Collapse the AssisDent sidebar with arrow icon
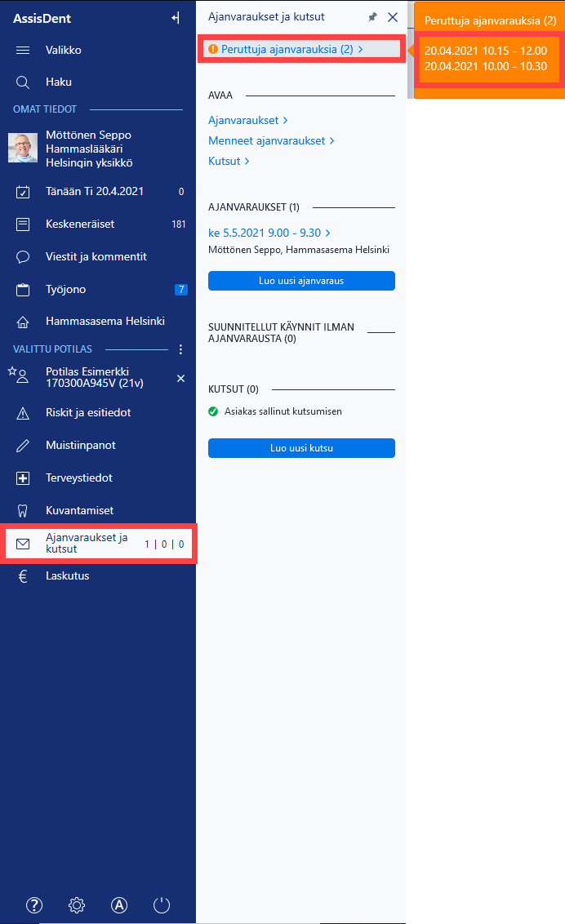The height and width of the screenshot is (924, 565). click(x=175, y=18)
